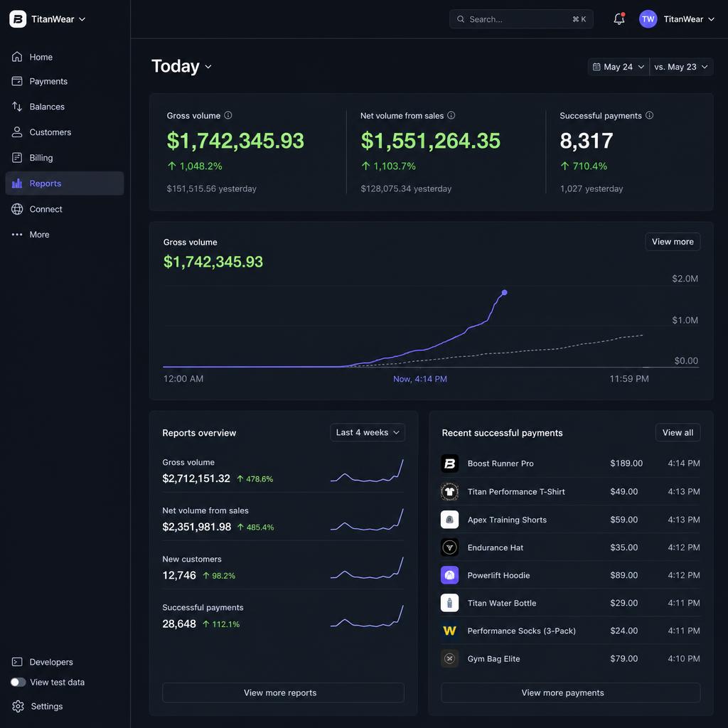Click View more payments button
The image size is (728, 728).
(570, 692)
